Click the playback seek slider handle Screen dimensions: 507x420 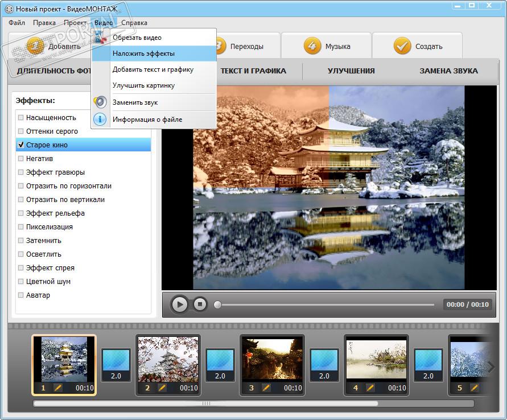pos(217,304)
